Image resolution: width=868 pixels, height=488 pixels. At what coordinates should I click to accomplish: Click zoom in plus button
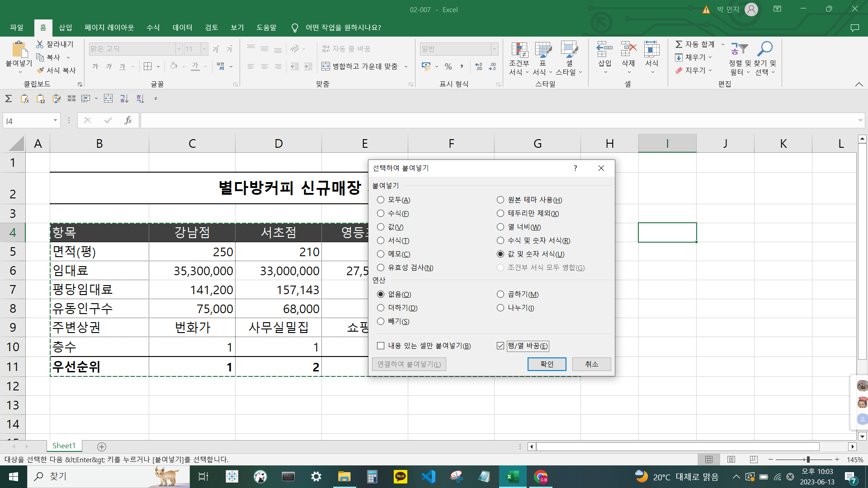837,460
